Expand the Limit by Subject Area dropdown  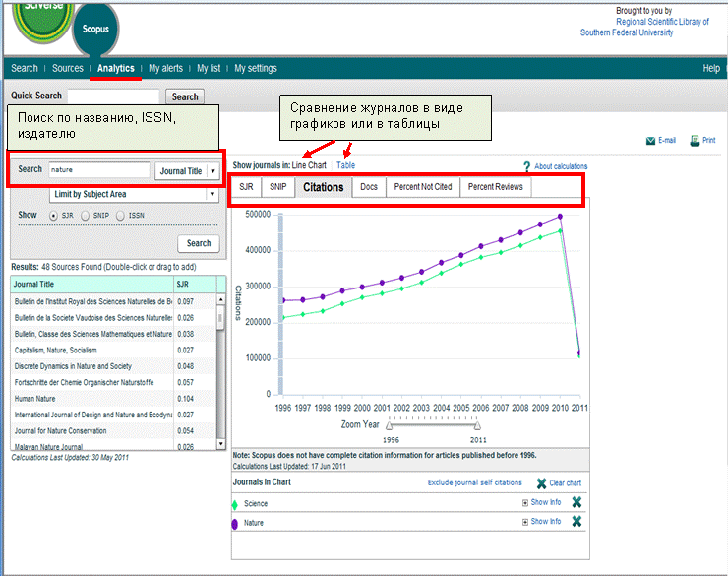click(x=134, y=194)
